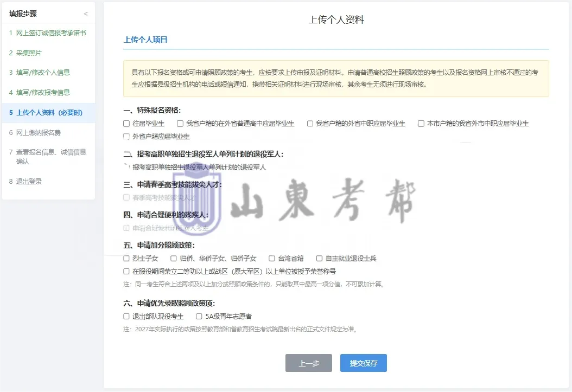The image size is (572, 392).
Task: Click the 一、特殊报名资格 heading
Action: [x=152, y=111]
